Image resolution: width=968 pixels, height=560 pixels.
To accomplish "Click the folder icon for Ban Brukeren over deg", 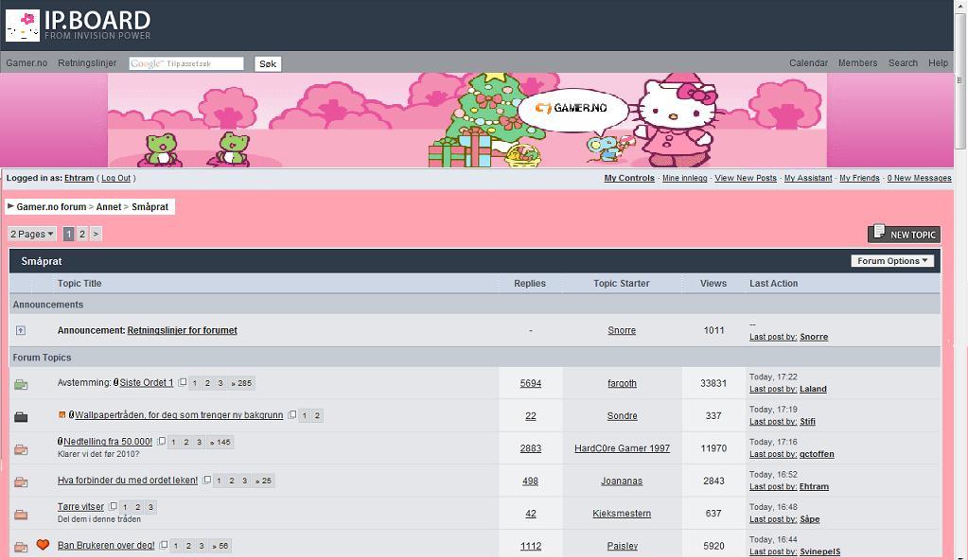I will (21, 547).
